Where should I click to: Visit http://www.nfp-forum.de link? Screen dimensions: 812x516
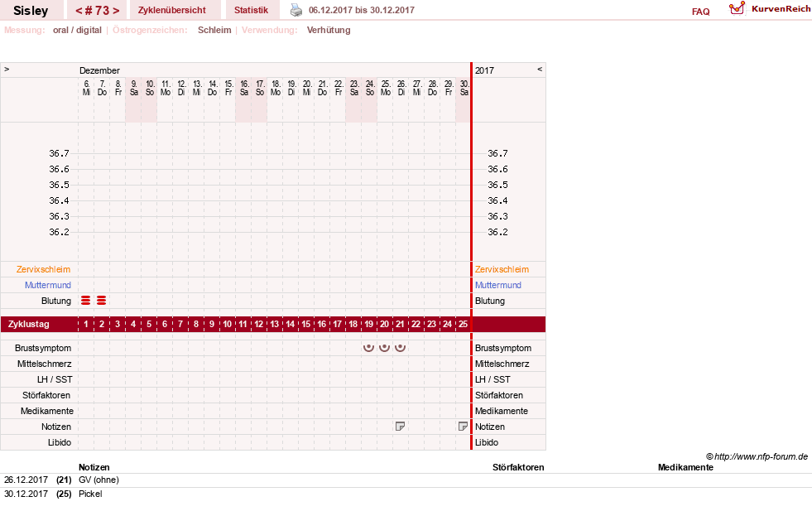click(x=762, y=456)
